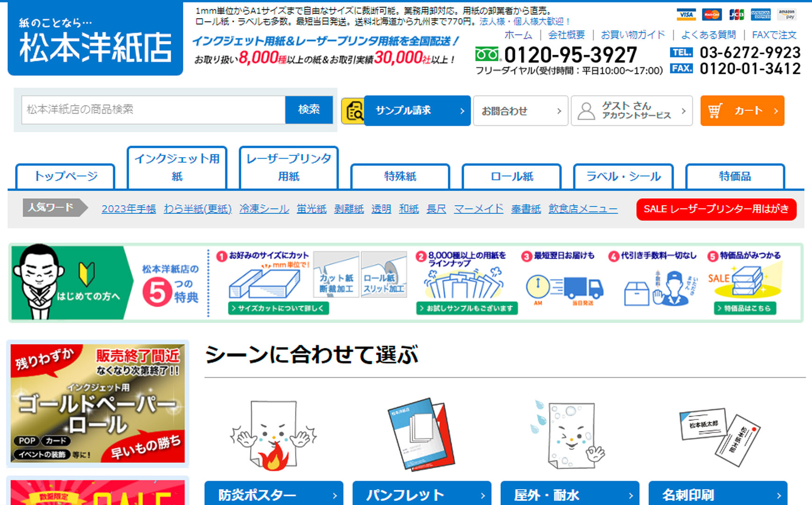Screen dimensions: 812x505
Task: Click the waterproof paper character illustration
Action: [x=568, y=434]
